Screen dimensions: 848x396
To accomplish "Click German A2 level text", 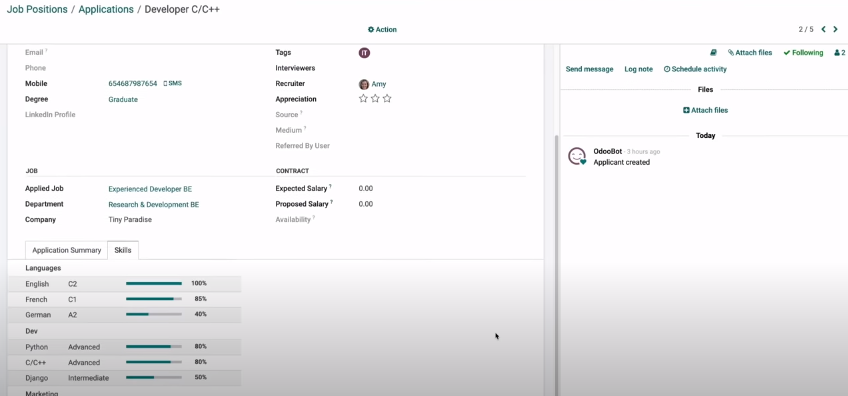I will pos(72,315).
